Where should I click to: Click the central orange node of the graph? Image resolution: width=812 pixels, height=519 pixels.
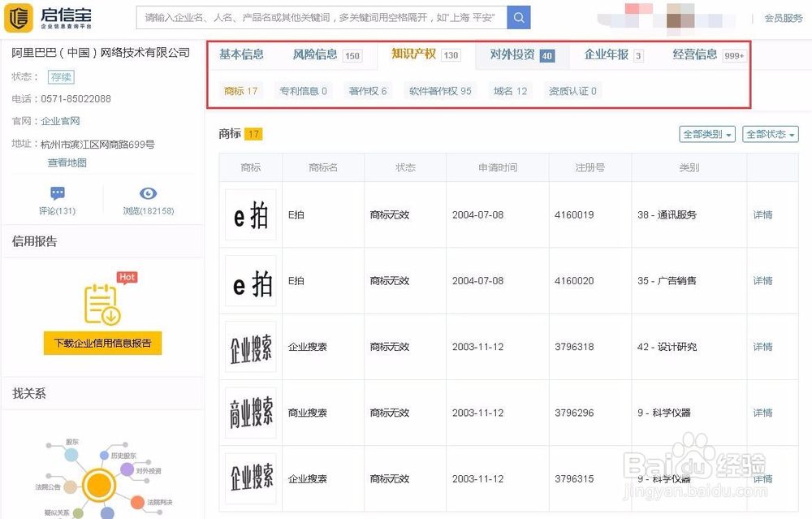pyautogui.click(x=98, y=486)
